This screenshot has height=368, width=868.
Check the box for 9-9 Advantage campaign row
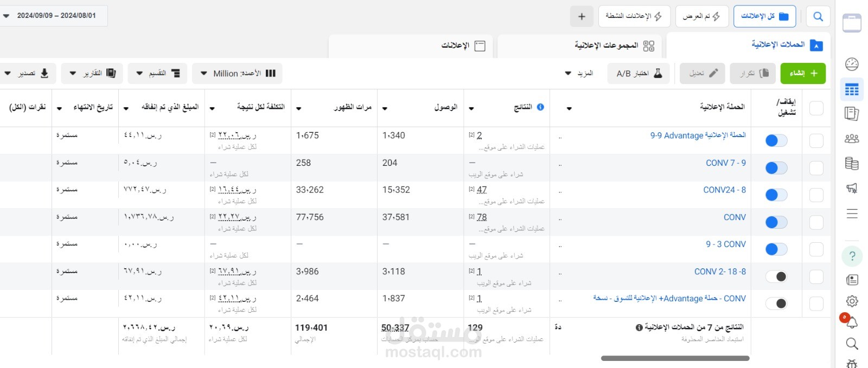pyautogui.click(x=816, y=141)
